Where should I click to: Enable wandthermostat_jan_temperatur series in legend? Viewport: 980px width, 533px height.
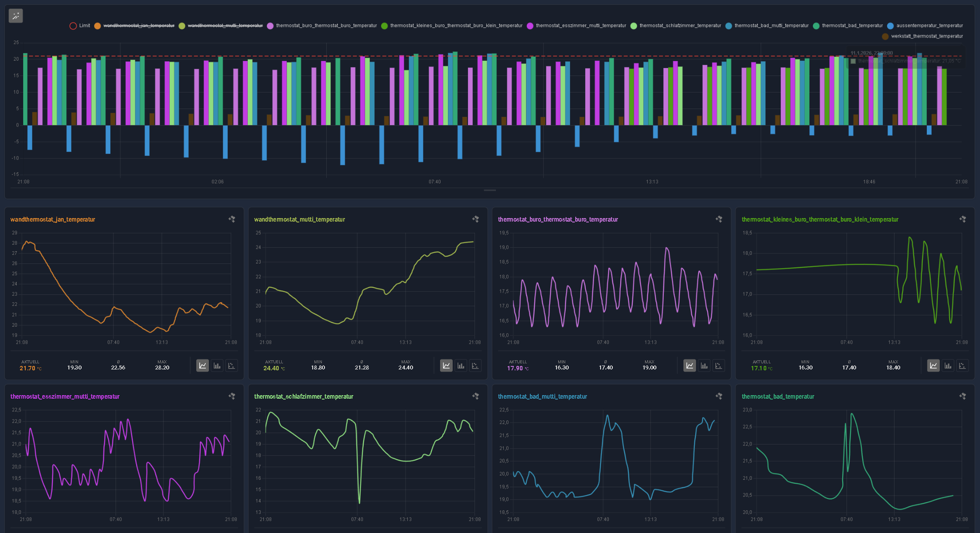139,26
